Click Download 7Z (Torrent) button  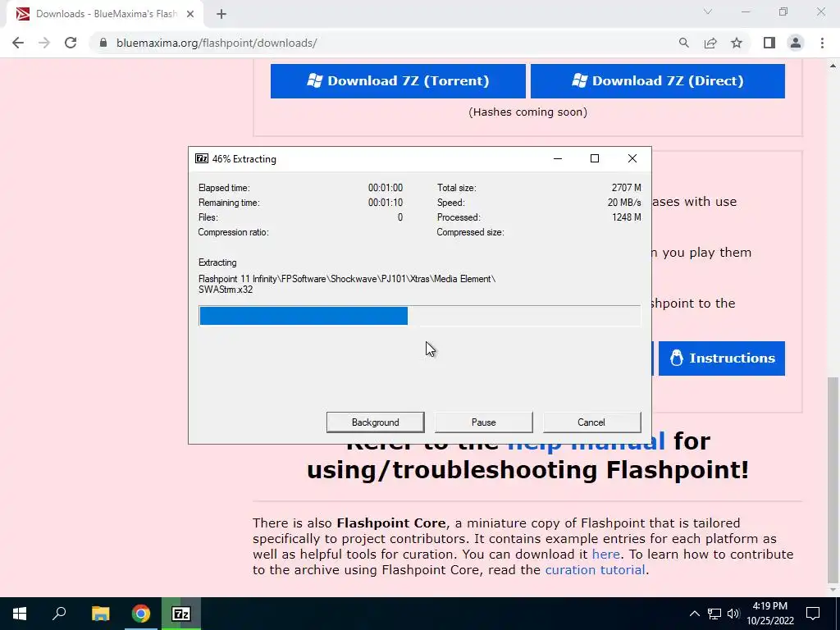(398, 81)
